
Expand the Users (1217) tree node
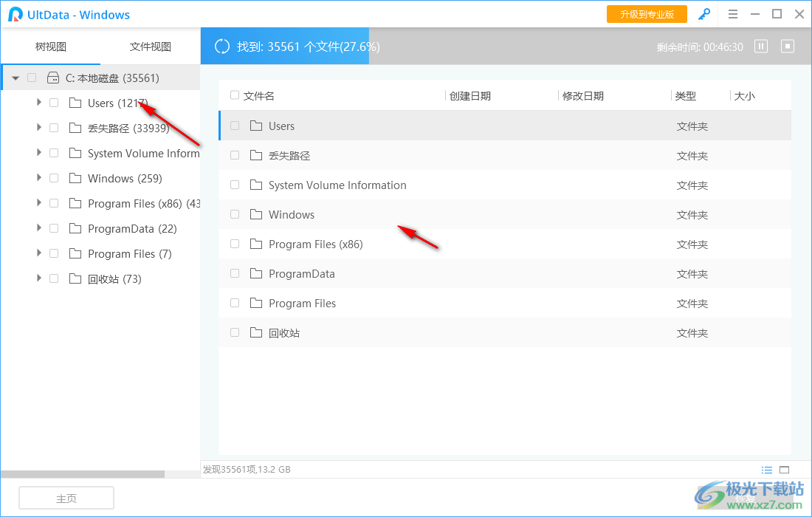[39, 102]
